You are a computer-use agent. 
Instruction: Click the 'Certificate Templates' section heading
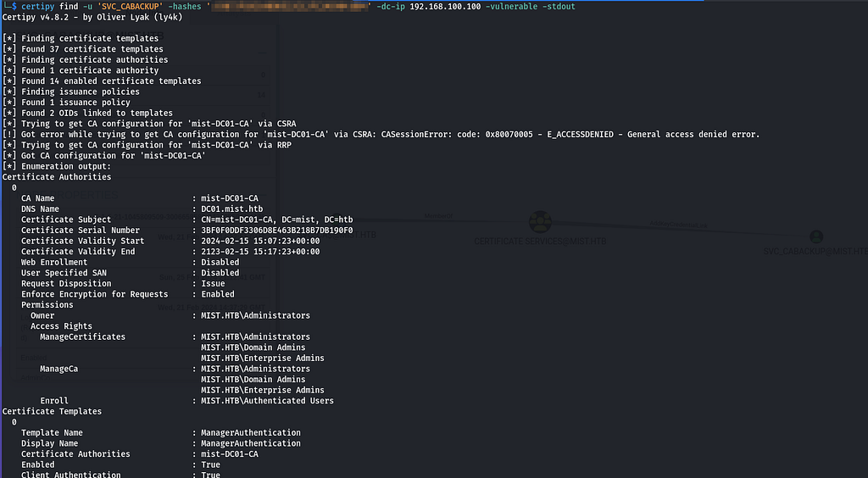click(x=52, y=412)
